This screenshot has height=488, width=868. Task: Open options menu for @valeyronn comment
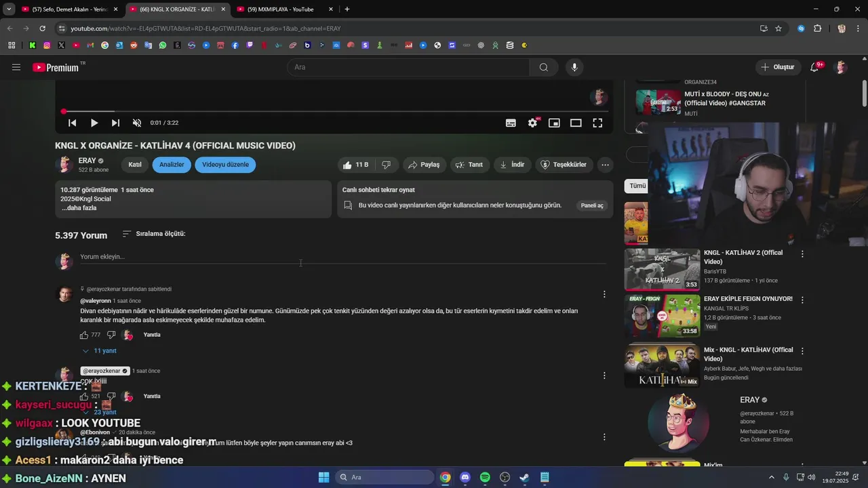pos(604,294)
